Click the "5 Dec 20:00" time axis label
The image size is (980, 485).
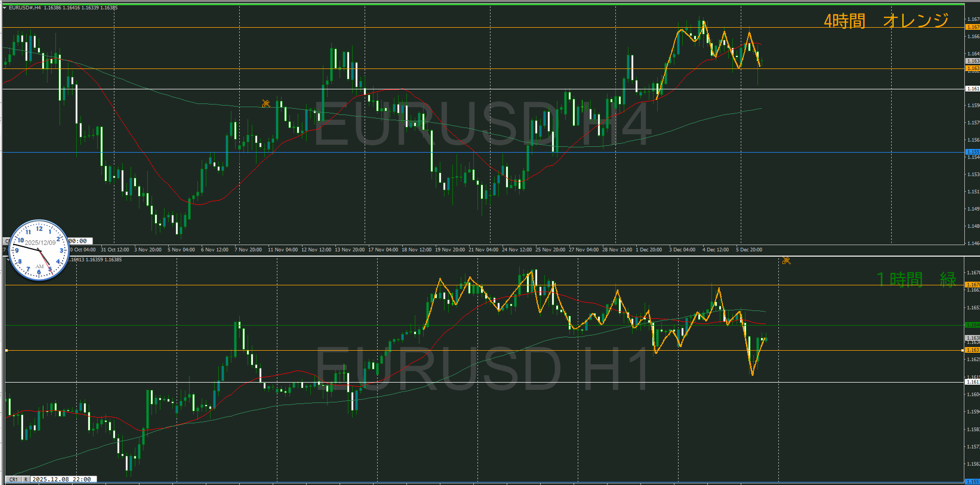[x=749, y=250]
